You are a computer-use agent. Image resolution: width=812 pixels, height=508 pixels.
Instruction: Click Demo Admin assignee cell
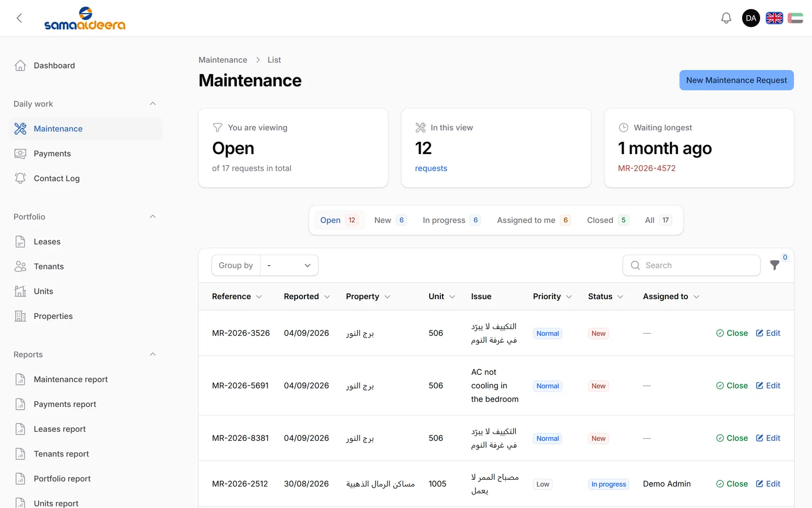point(667,484)
